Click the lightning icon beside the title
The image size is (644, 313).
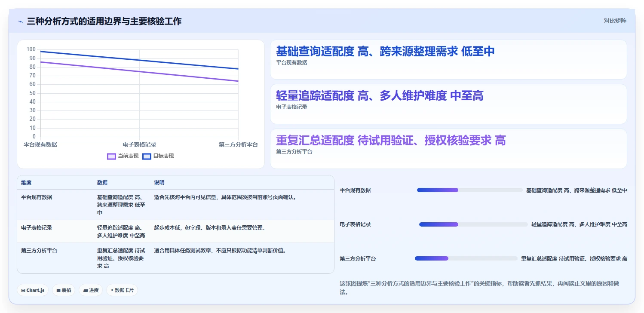[21, 21]
